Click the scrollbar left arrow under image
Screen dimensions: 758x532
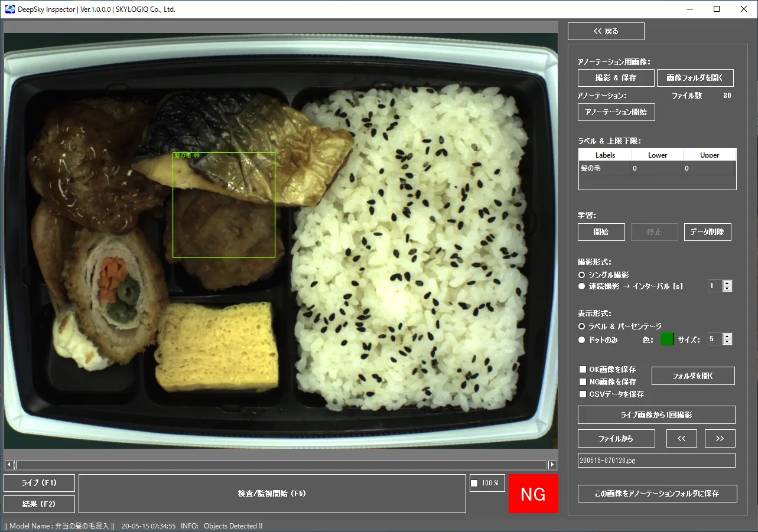click(9, 465)
